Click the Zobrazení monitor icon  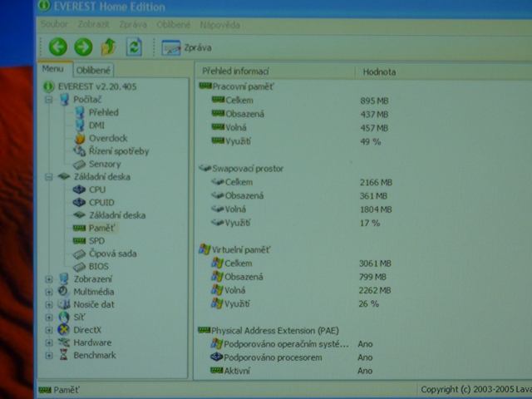pos(64,279)
